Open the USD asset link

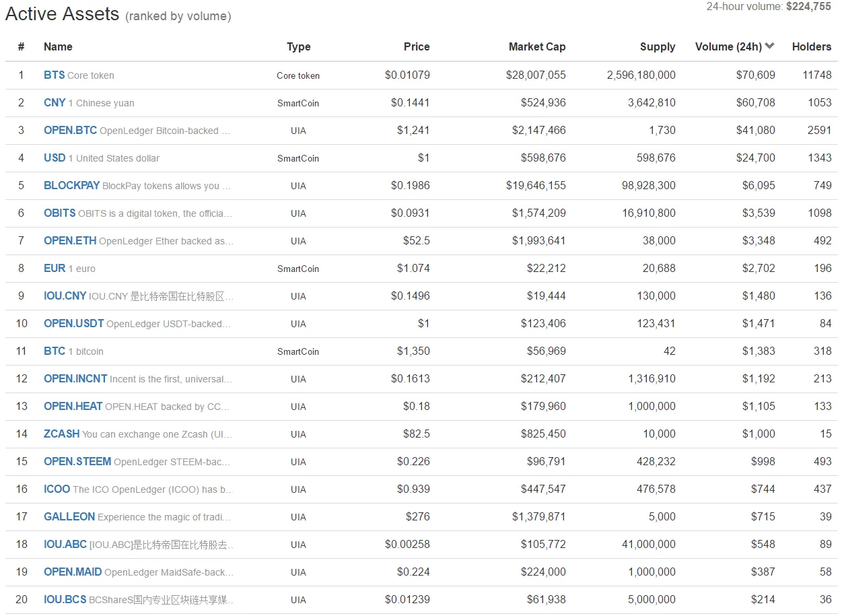[x=55, y=158]
